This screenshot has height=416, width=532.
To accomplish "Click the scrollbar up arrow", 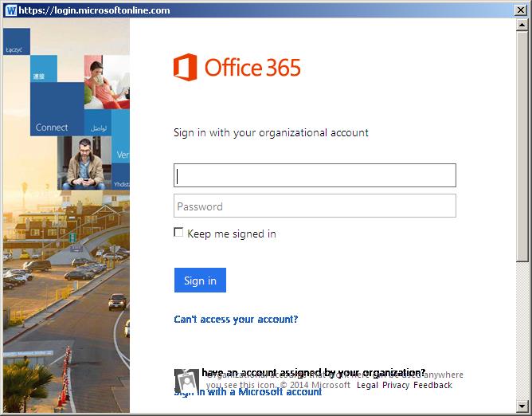I will click(522, 25).
